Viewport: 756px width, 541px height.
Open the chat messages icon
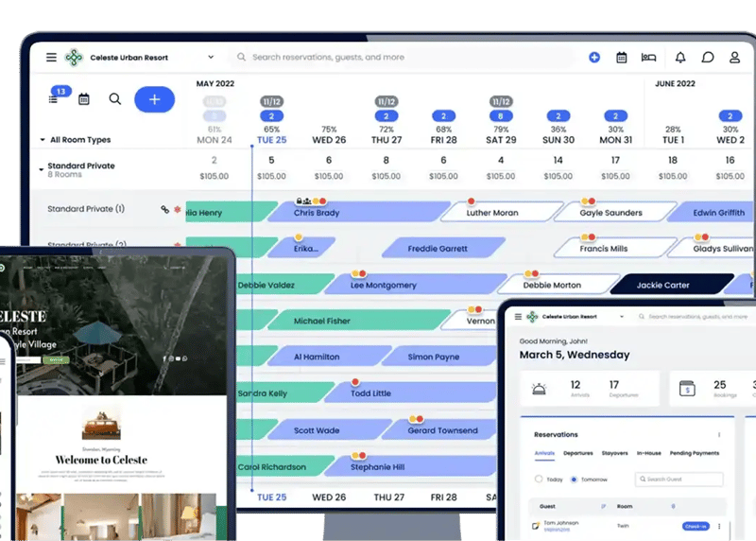[x=707, y=58]
